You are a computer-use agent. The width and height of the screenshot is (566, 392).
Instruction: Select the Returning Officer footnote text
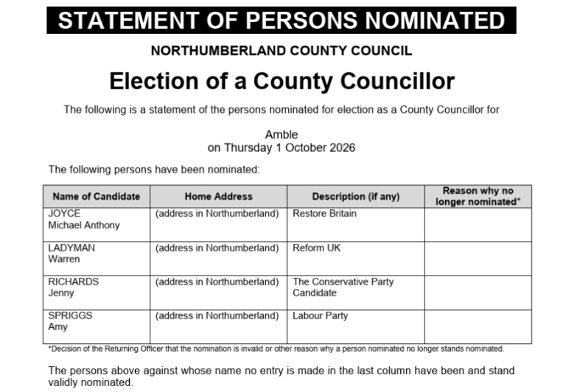click(x=276, y=349)
